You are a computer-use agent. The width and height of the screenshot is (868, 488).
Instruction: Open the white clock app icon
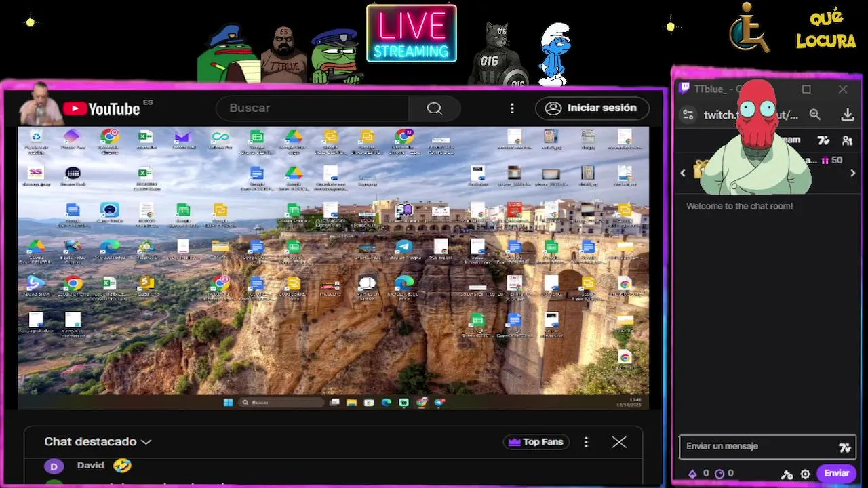(x=367, y=283)
